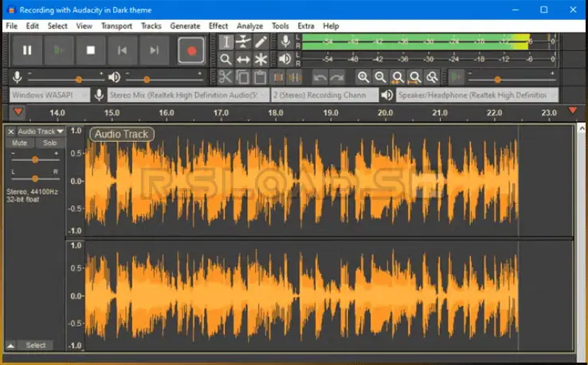Click the Cut scissors icon

point(225,77)
